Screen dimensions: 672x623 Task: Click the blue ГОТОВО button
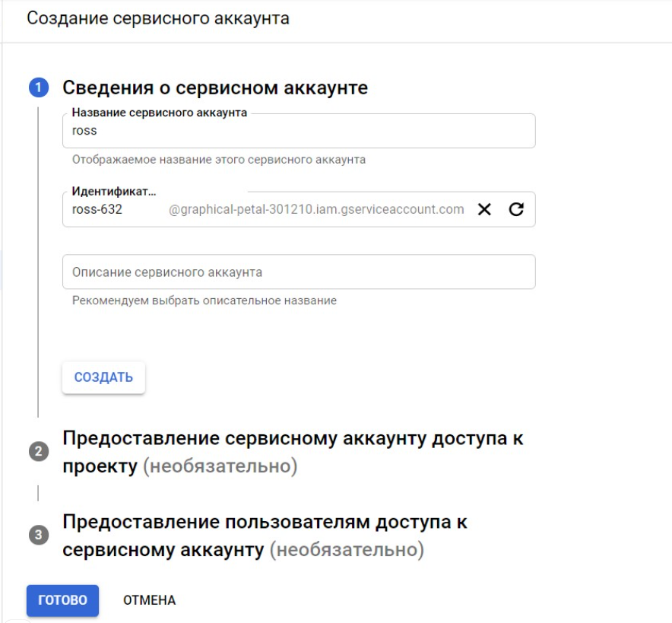(x=62, y=600)
